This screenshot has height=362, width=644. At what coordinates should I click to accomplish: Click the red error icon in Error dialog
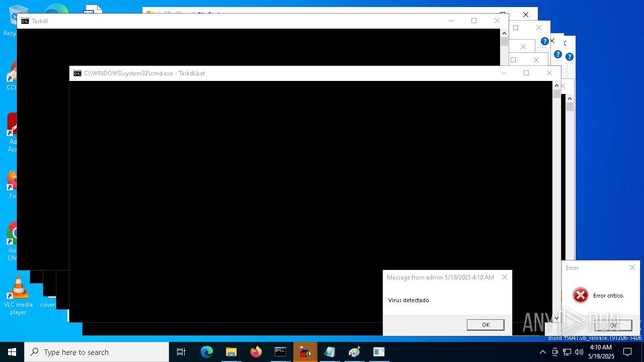[581, 295]
